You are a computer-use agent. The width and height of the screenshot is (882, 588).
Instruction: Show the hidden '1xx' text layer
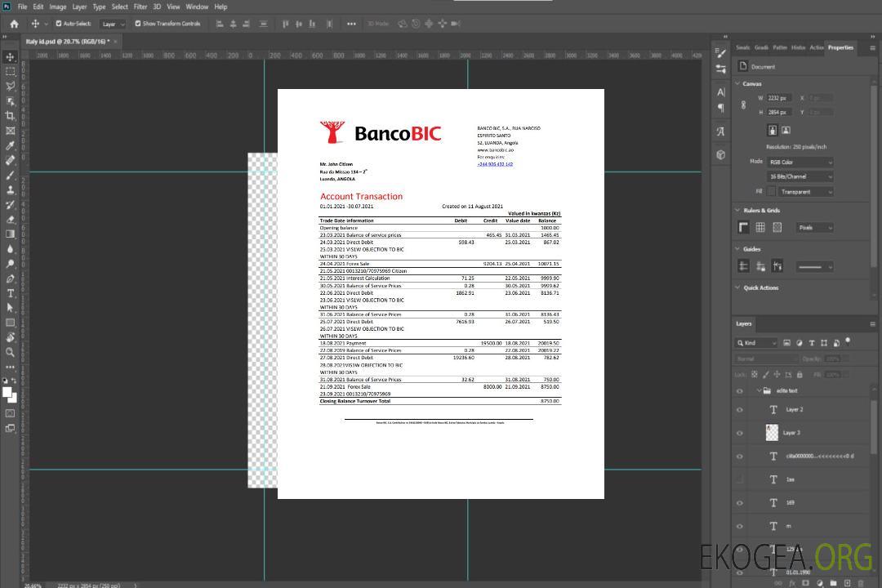740,480
